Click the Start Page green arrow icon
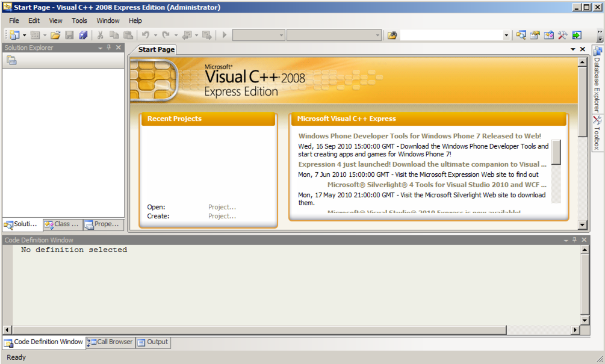The width and height of the screenshot is (605, 364). pyautogui.click(x=577, y=35)
